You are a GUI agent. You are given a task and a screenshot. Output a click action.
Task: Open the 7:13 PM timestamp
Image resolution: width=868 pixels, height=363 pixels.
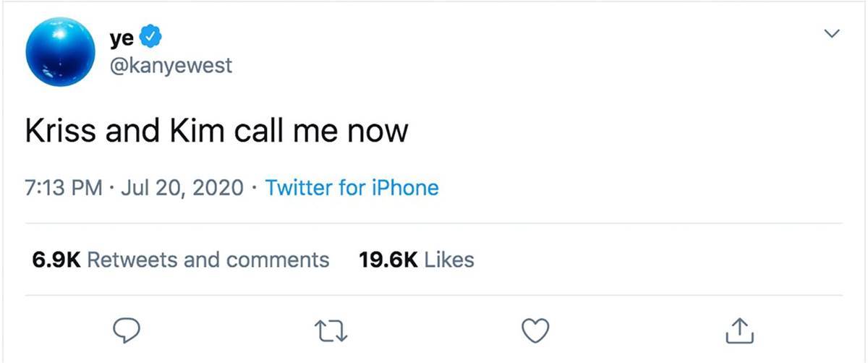[x=64, y=188]
